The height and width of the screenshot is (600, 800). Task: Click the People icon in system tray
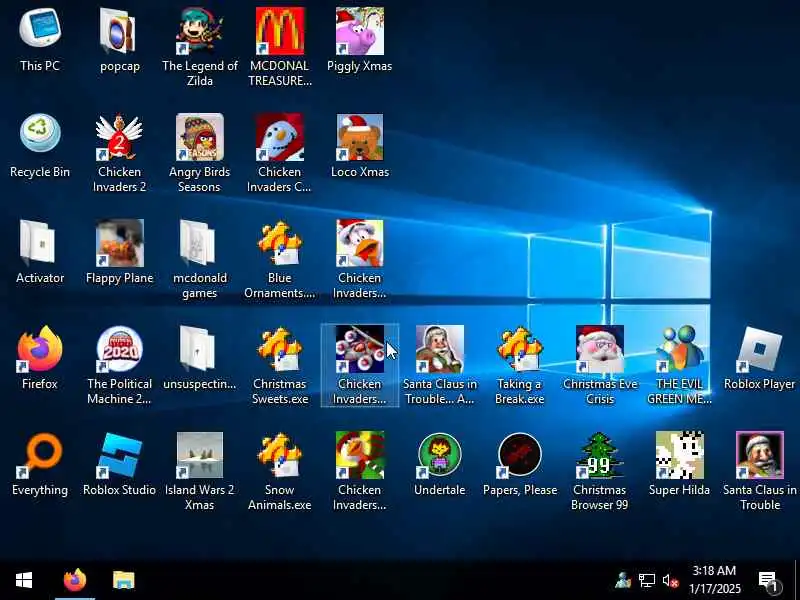click(622, 580)
